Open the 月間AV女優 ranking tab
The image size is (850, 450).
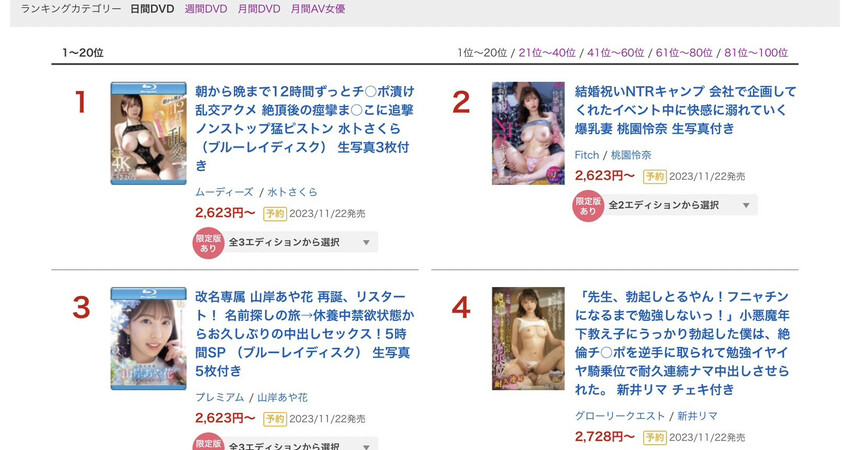coord(318,9)
